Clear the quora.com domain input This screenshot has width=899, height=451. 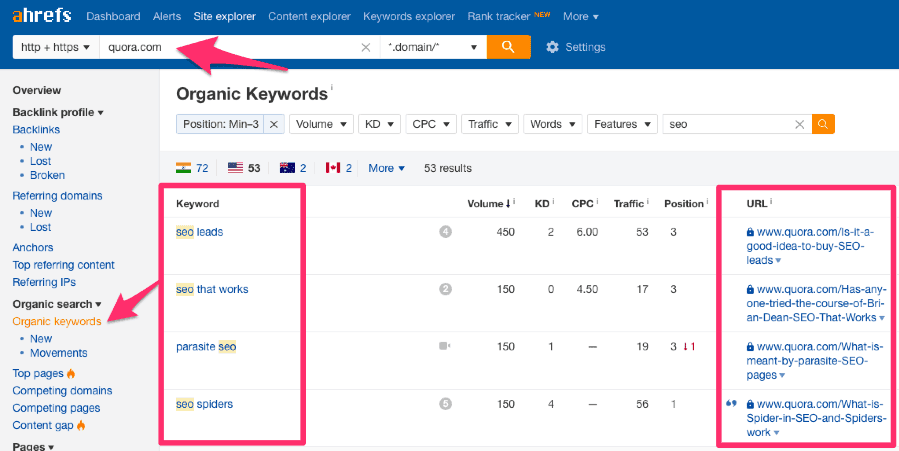click(x=366, y=47)
